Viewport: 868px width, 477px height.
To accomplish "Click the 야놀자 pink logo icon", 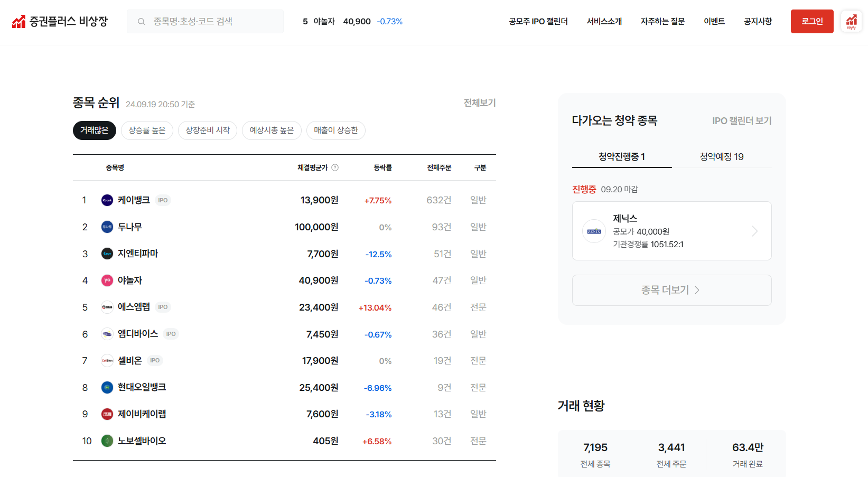I will click(107, 280).
